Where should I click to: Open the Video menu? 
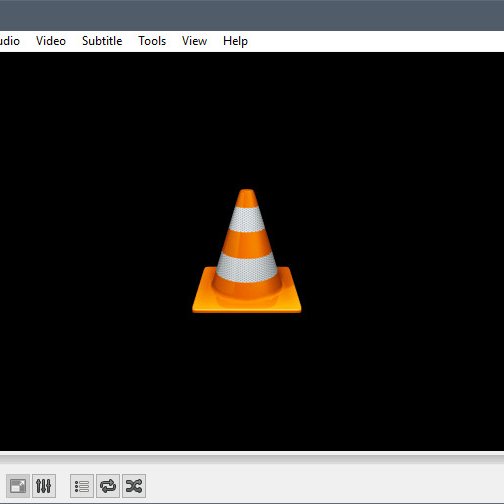(x=51, y=41)
